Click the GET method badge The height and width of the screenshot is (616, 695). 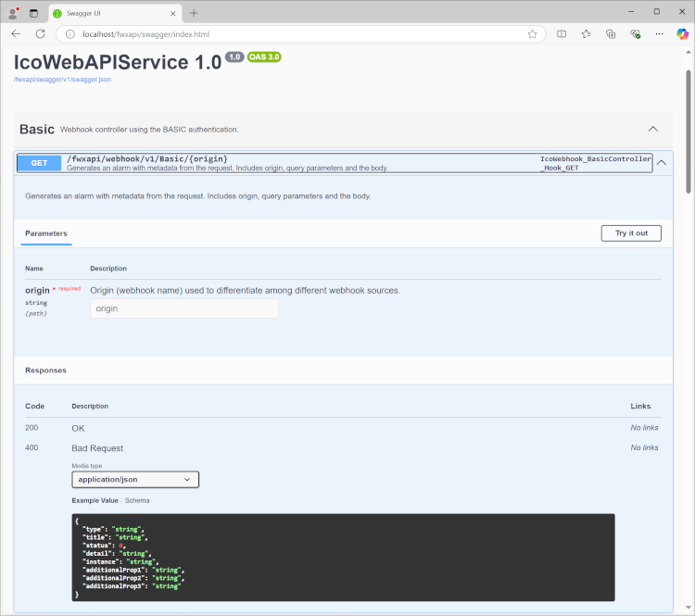(39, 163)
